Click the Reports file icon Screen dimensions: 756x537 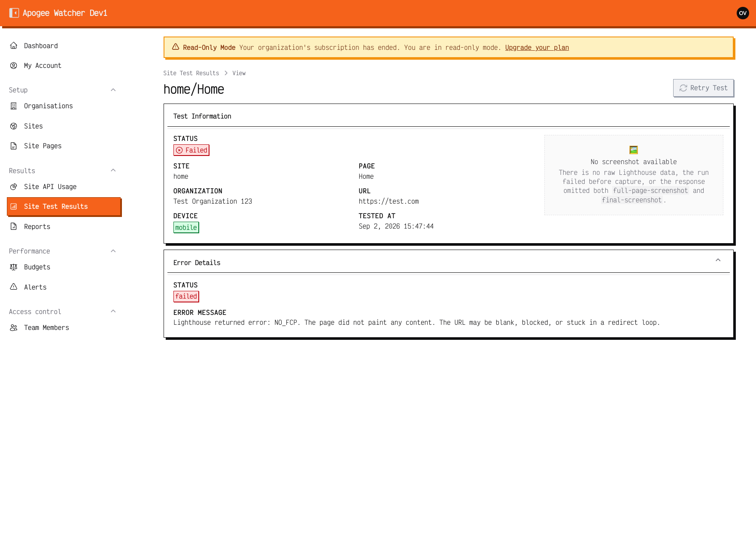[14, 227]
